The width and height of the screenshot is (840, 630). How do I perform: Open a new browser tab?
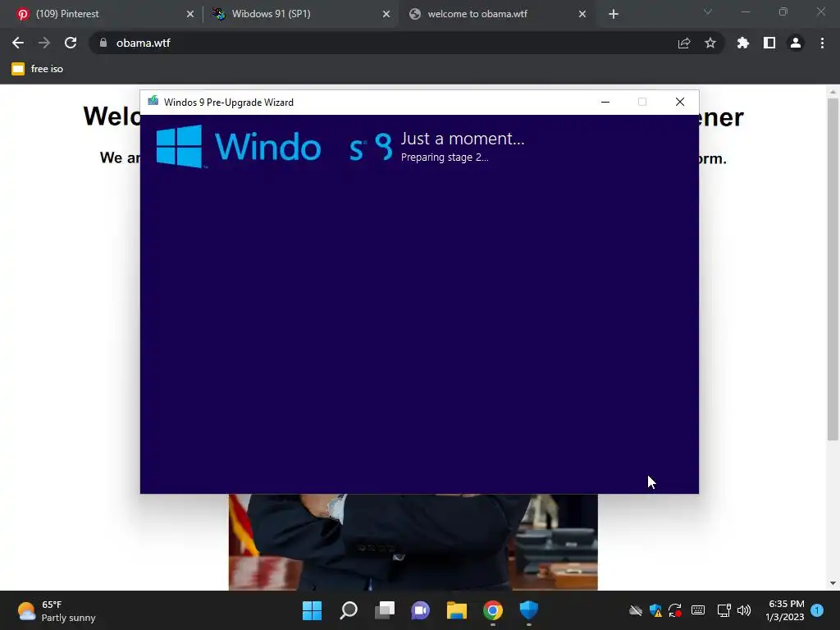614,14
